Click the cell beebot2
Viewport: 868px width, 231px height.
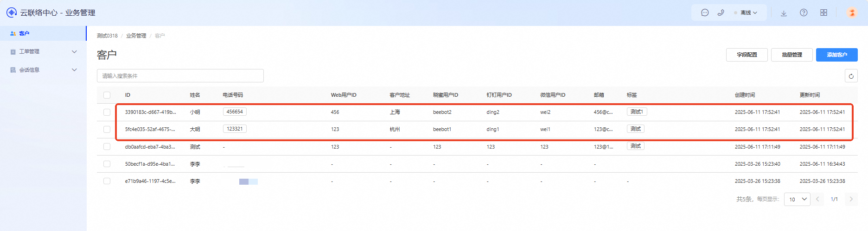[442, 112]
